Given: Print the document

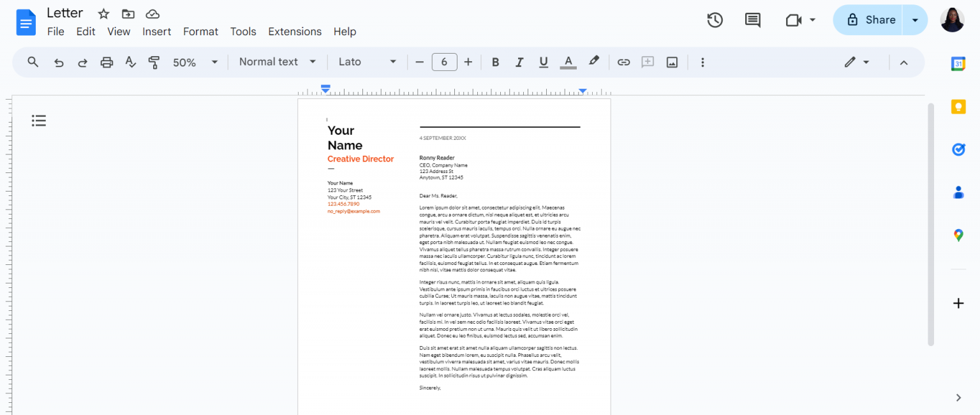Looking at the screenshot, I should pyautogui.click(x=107, y=62).
